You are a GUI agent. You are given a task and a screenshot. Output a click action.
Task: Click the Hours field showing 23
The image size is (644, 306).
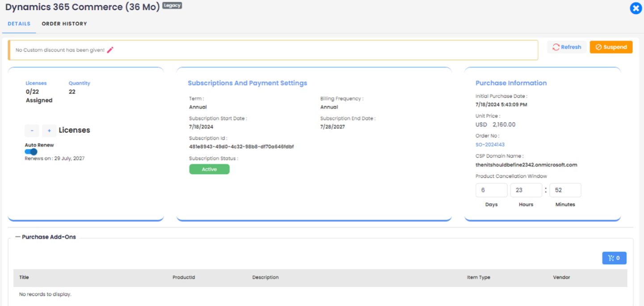click(x=526, y=190)
